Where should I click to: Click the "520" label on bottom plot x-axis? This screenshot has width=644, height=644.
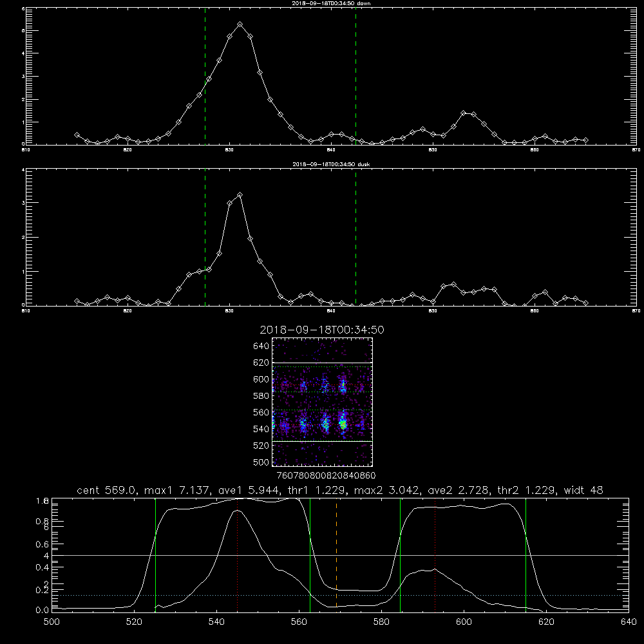point(134,622)
